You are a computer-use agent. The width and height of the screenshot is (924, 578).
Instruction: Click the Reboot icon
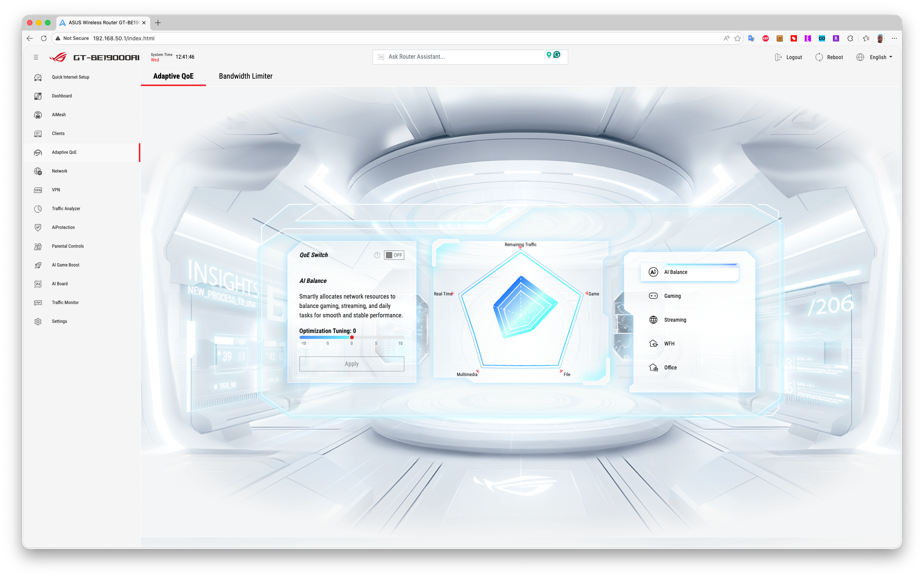(819, 57)
